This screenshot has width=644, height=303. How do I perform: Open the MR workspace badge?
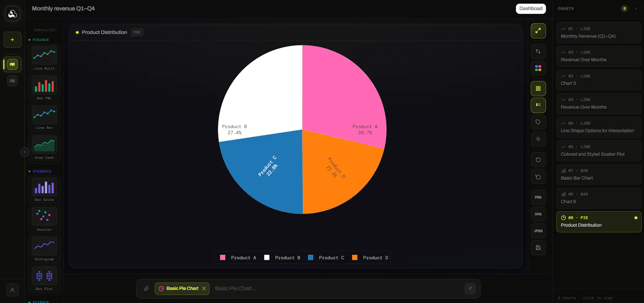(12, 64)
